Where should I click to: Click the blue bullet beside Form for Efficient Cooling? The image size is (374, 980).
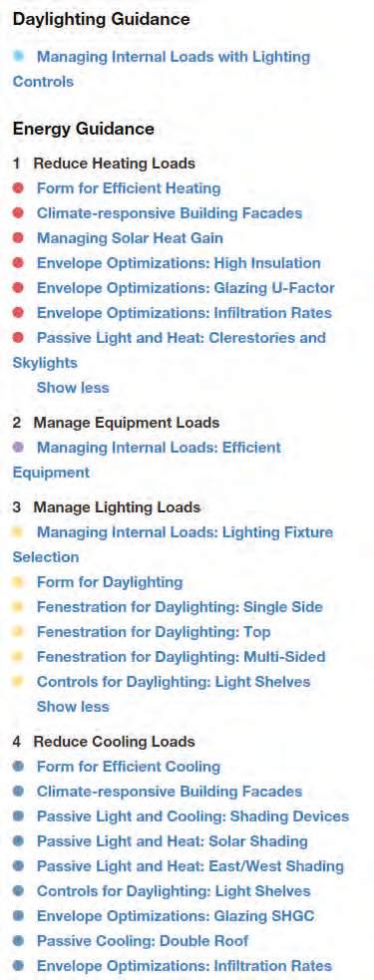[18, 767]
